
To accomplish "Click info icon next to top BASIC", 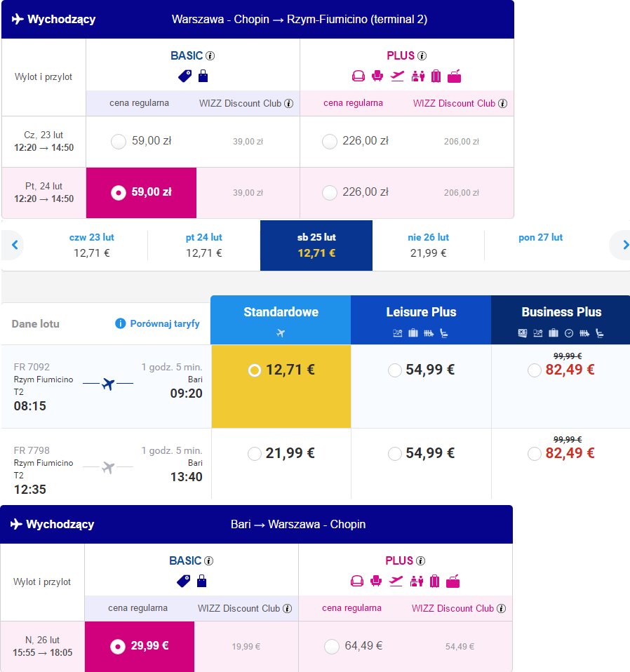I will [210, 55].
